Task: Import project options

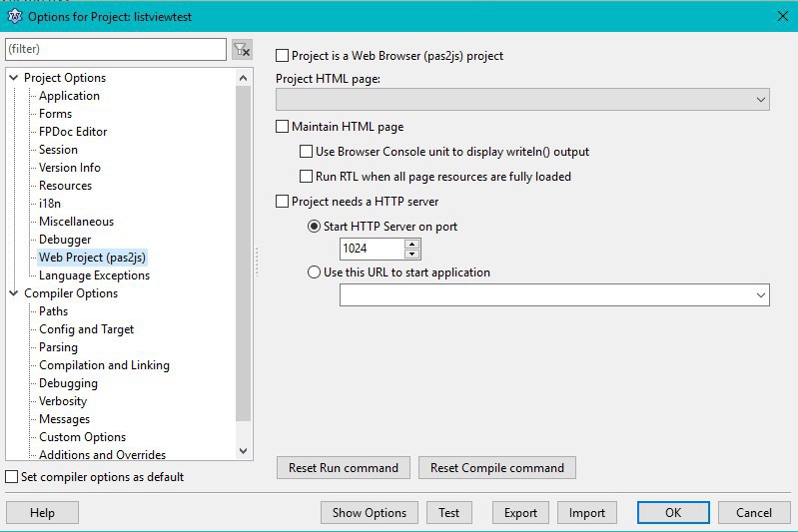Action: (x=587, y=513)
